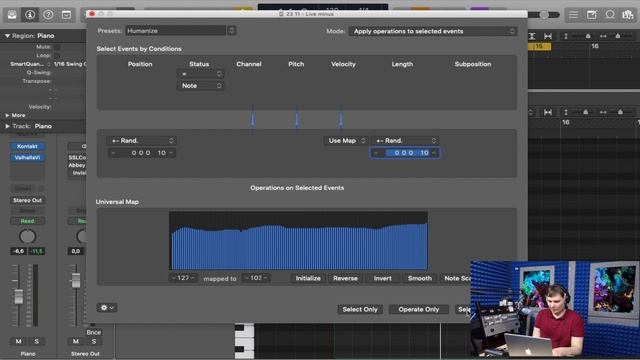
Task: Solo the Stereo Out channel strip
Action: tap(93, 341)
